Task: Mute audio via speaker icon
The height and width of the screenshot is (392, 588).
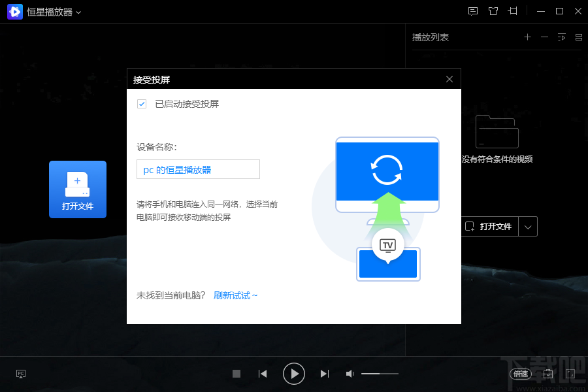Action: coord(350,374)
